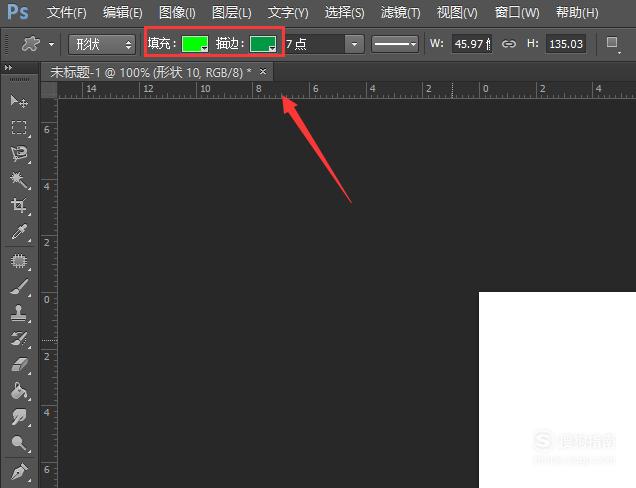Open the path operations button

612,44
